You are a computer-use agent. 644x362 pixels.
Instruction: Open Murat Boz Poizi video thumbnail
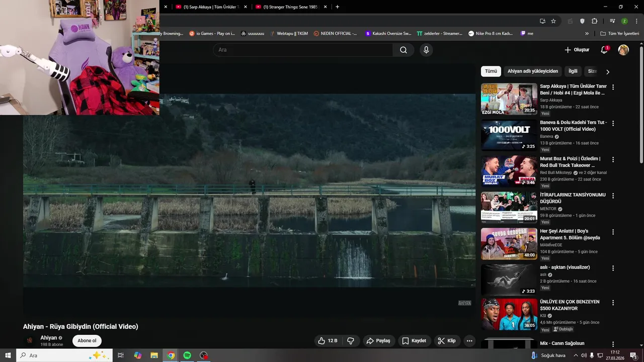pyautogui.click(x=509, y=171)
